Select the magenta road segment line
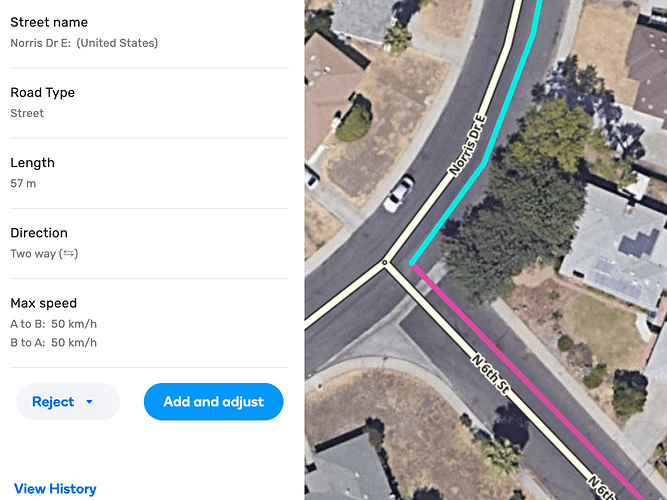This screenshot has width=667, height=500. pos(527,383)
